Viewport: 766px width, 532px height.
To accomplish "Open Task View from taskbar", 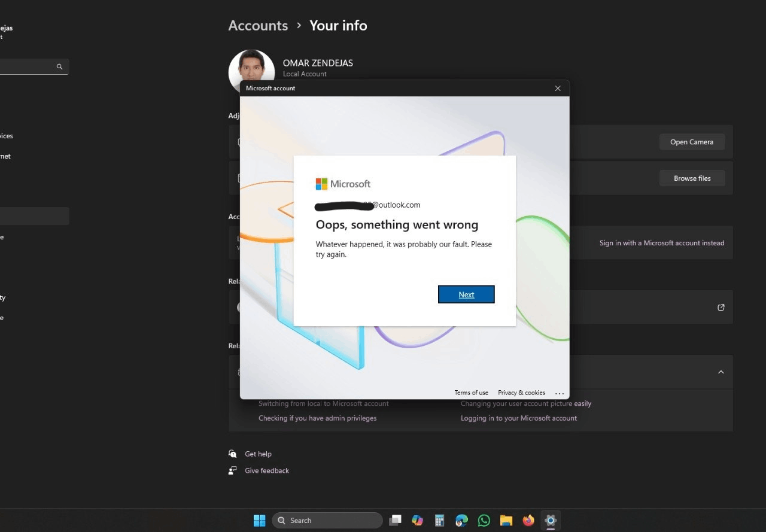I will (395, 521).
